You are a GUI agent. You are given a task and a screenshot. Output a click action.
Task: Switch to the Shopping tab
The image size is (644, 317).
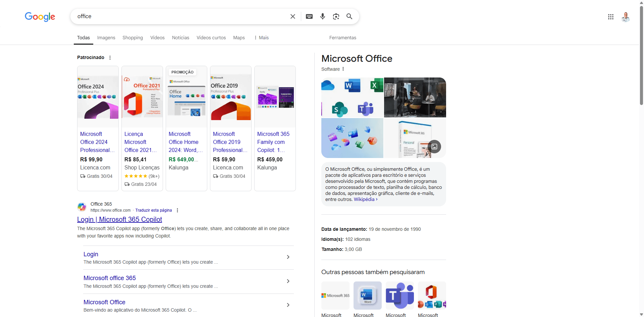[132, 38]
